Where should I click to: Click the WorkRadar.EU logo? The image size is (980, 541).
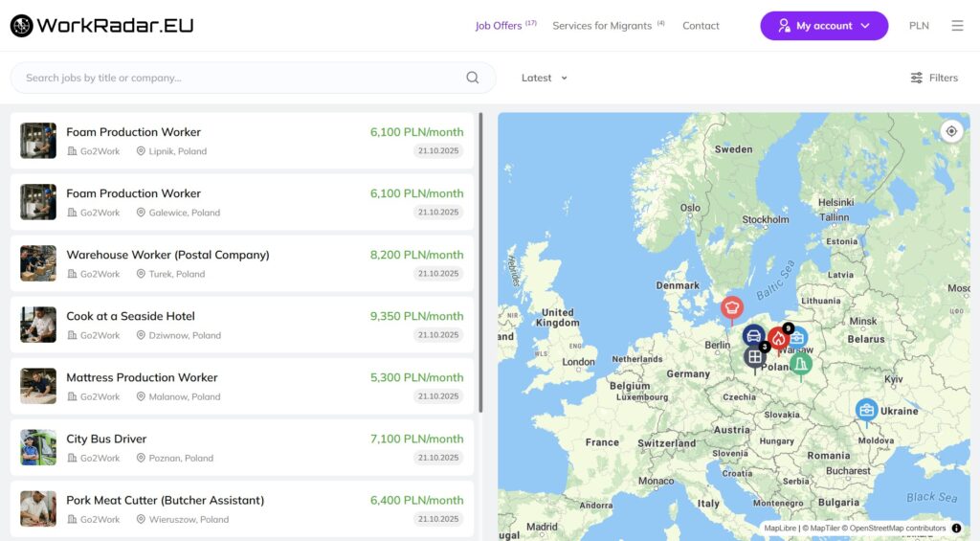tap(101, 26)
